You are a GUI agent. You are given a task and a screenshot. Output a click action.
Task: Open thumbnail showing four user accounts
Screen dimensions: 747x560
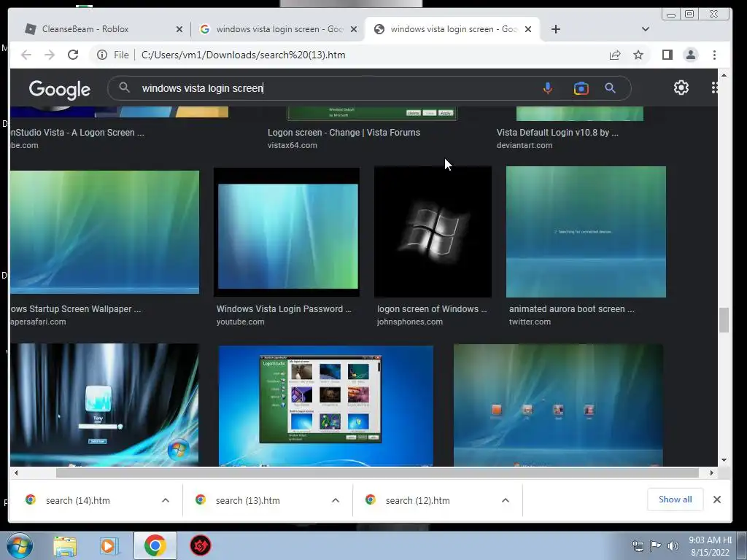(x=558, y=405)
